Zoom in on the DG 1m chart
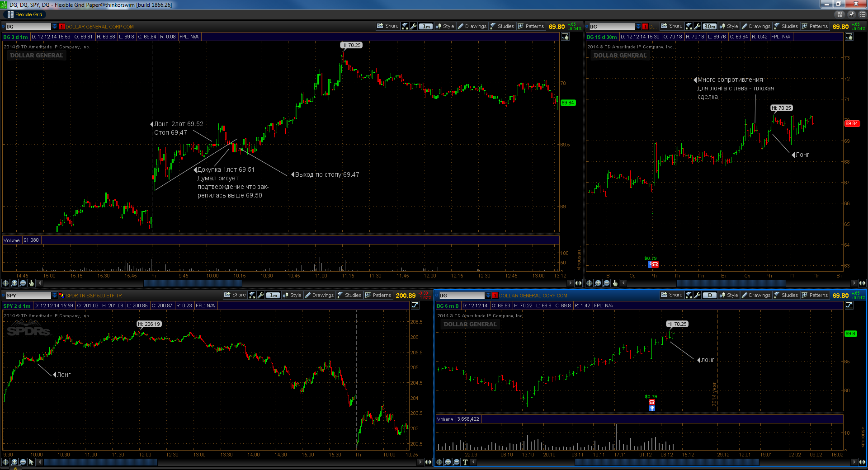The width and height of the screenshot is (868, 470). (14, 283)
